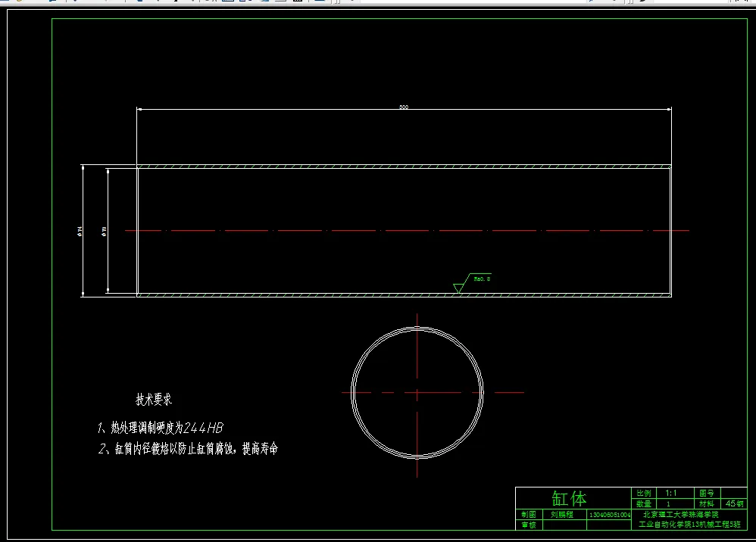This screenshot has width=756, height=542.
Task: Select technical note 1 about 244HB hardness
Action: pos(161,428)
